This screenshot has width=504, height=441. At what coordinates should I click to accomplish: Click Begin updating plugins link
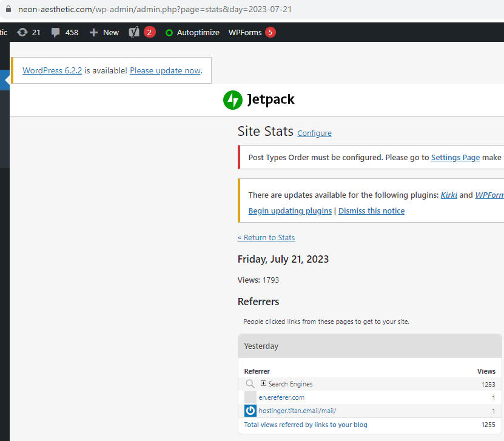point(290,211)
